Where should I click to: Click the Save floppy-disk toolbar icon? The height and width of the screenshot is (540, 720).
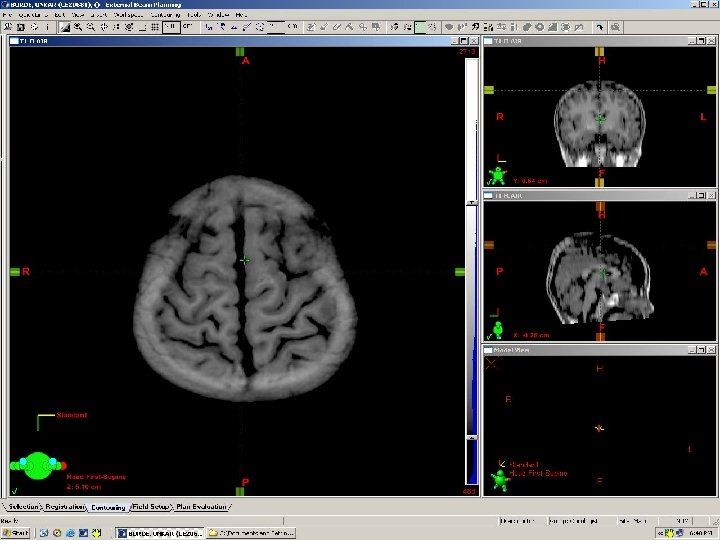[x=21, y=27]
